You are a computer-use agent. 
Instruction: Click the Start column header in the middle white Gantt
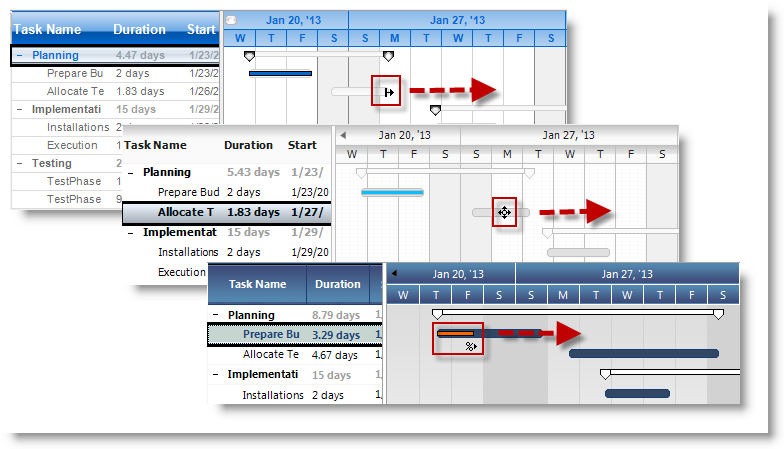(x=302, y=146)
